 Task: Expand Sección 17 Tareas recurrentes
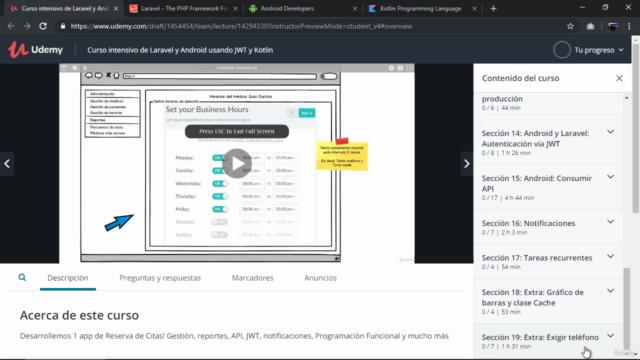(610, 256)
